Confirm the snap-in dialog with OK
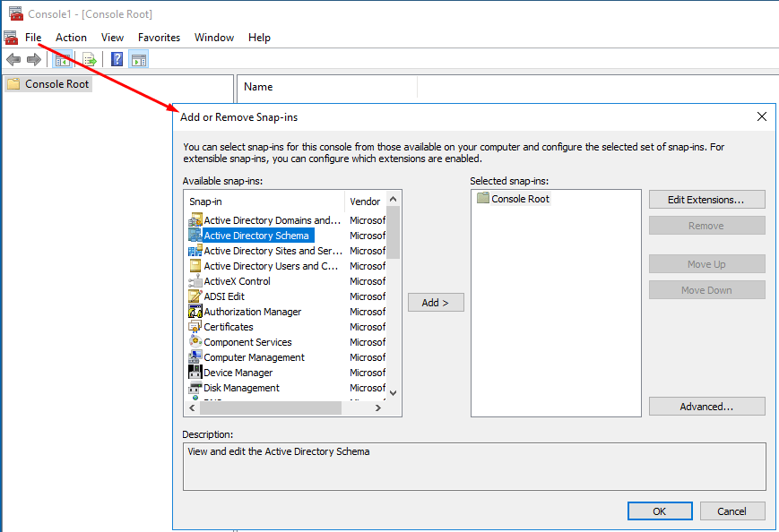This screenshot has width=779, height=532. (x=660, y=511)
